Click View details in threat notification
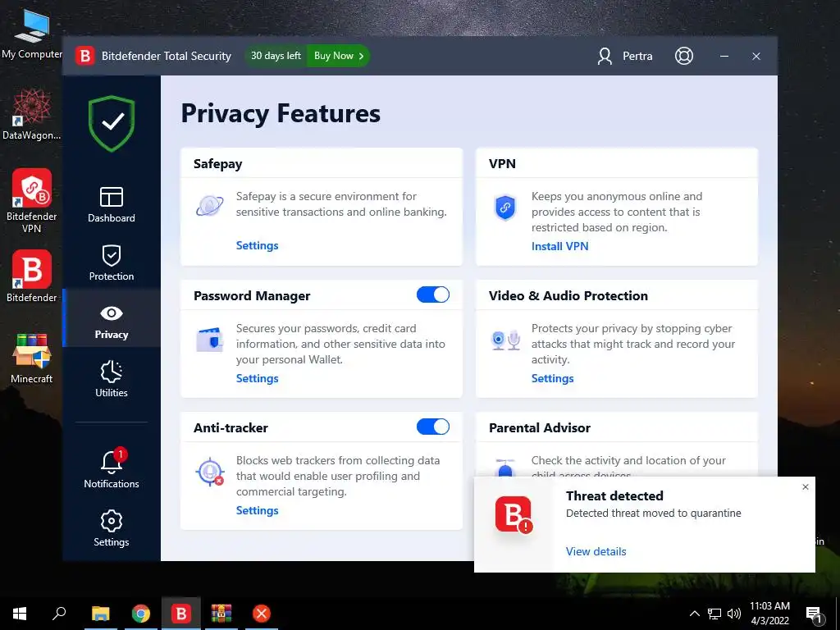The image size is (840, 630). (596, 551)
